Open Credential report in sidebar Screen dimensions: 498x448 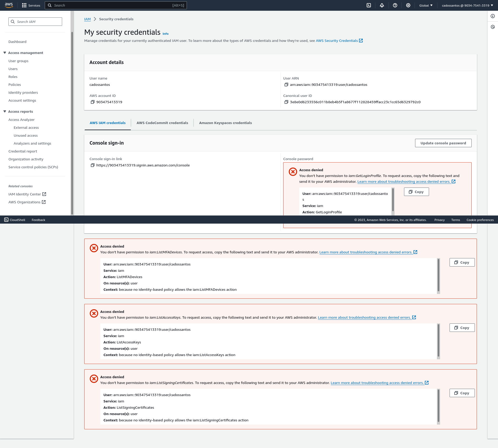coord(23,151)
